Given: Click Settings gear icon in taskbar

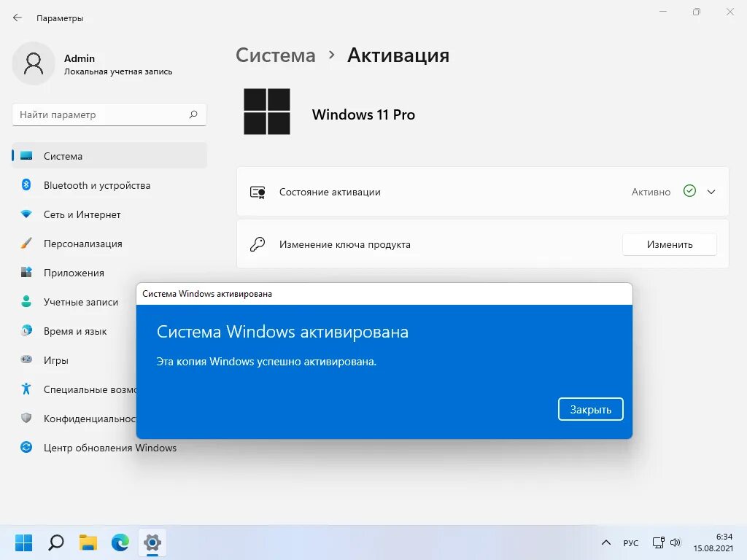Looking at the screenshot, I should [152, 542].
